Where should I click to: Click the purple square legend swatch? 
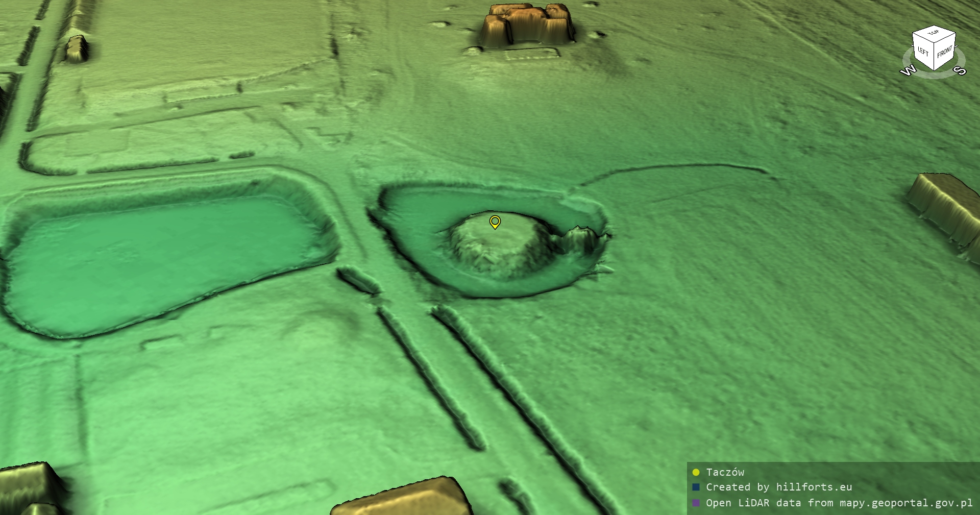(696, 503)
